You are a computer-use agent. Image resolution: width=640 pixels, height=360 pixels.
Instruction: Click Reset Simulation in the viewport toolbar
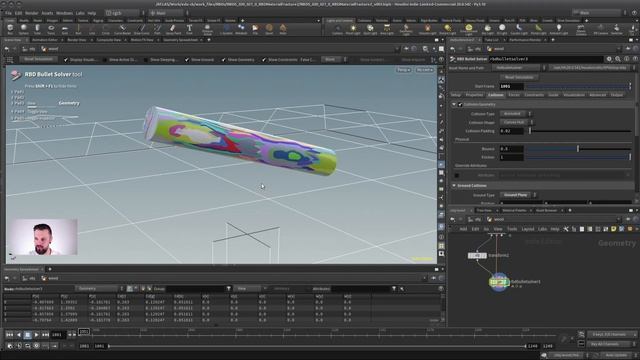38,60
